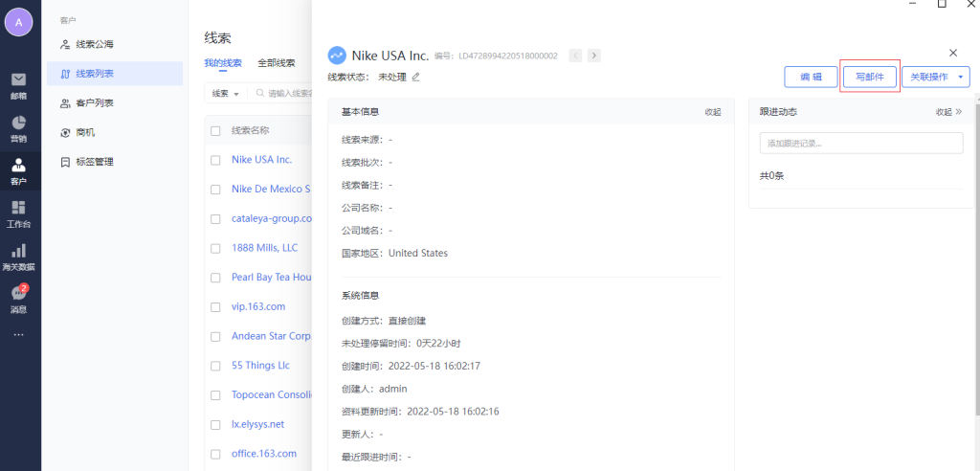Close the Nike USA Inc. detail panel
The image size is (980, 471).
tap(952, 54)
